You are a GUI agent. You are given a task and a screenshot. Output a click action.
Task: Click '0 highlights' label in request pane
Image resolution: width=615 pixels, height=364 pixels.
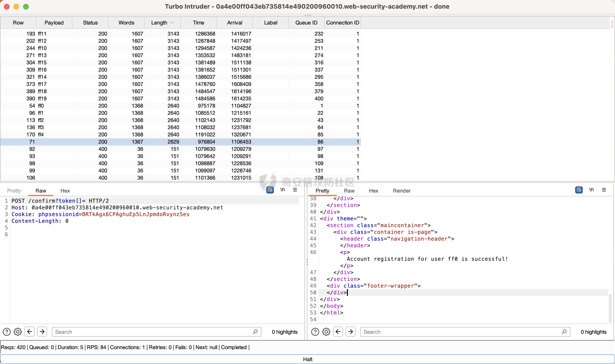[284, 332]
